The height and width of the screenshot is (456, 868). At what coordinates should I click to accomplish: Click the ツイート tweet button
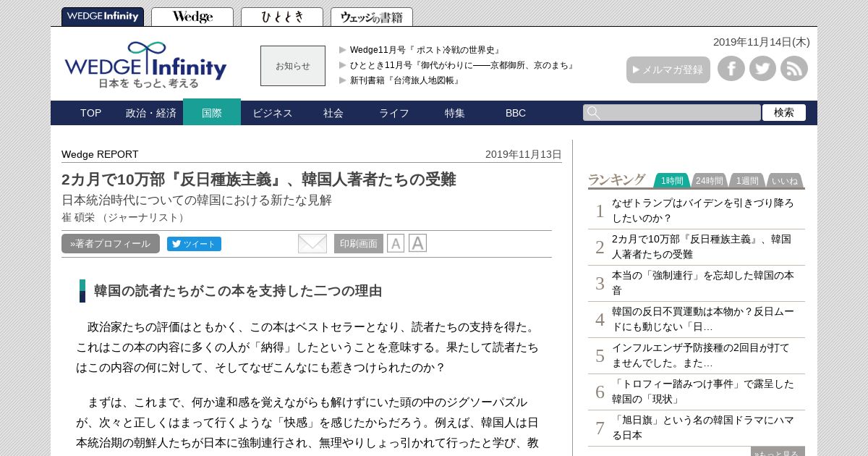[x=194, y=244]
